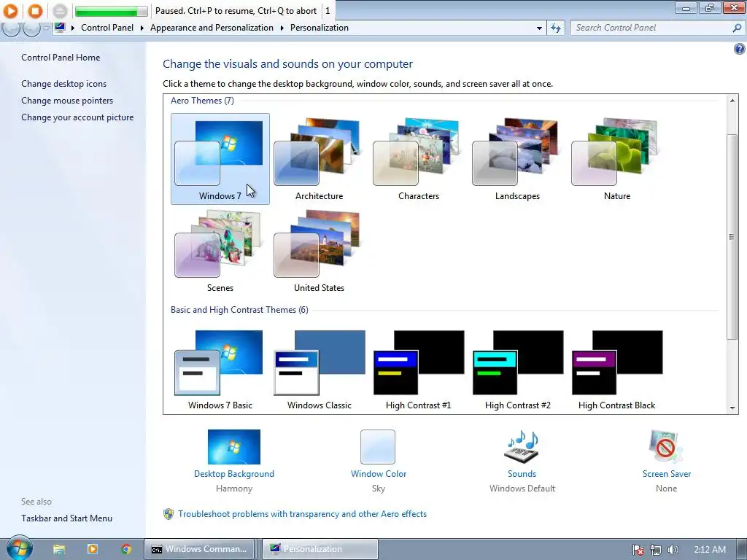This screenshot has height=560, width=747.
Task: Select the Nature theme
Action: (x=617, y=159)
